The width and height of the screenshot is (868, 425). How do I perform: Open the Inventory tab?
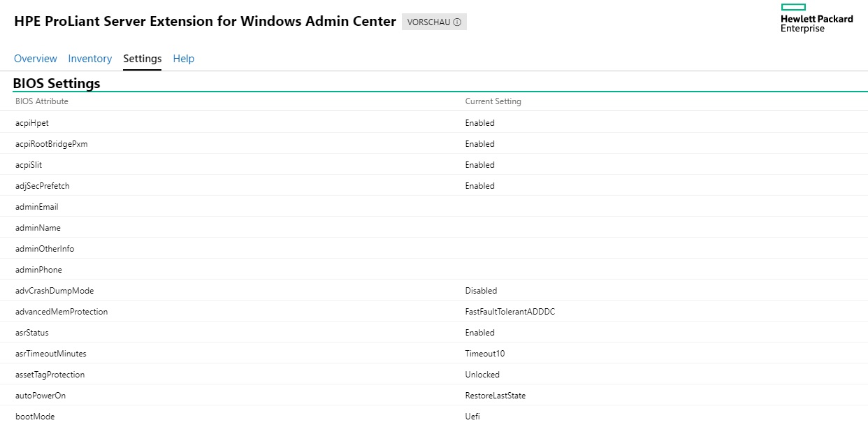coord(89,59)
